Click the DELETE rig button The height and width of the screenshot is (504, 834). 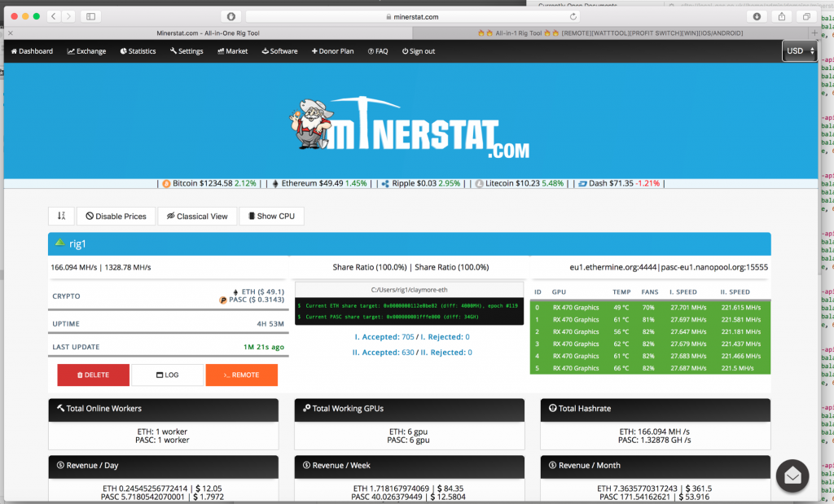tap(93, 375)
